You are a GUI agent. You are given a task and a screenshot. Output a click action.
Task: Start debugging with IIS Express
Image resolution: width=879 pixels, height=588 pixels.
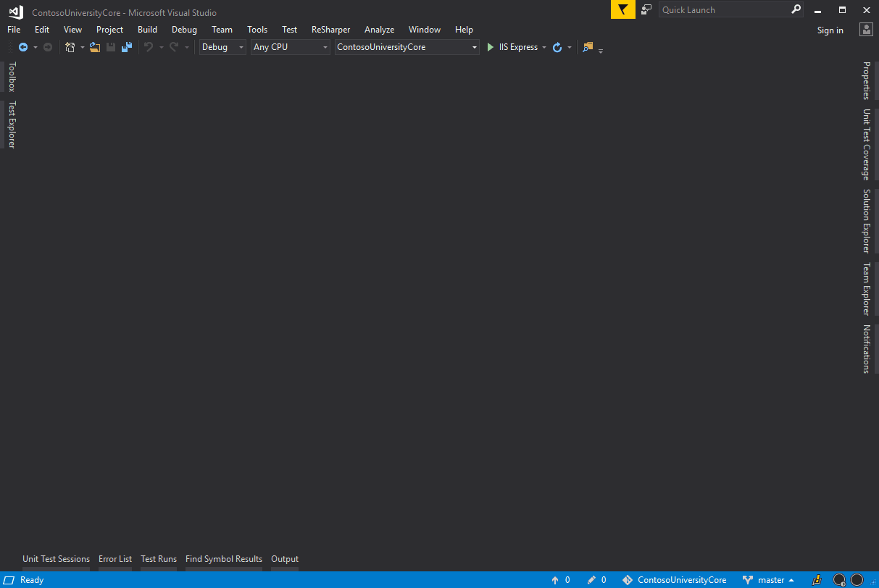512,47
